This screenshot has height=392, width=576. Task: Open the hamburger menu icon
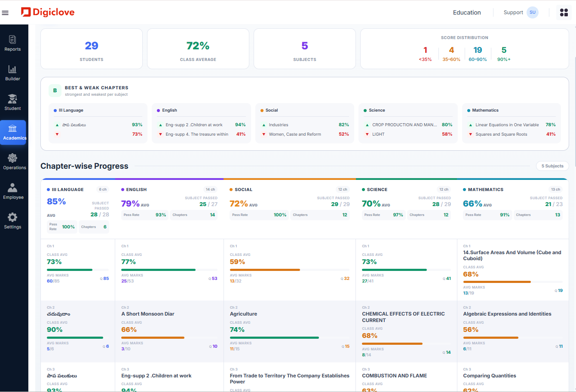[5, 13]
